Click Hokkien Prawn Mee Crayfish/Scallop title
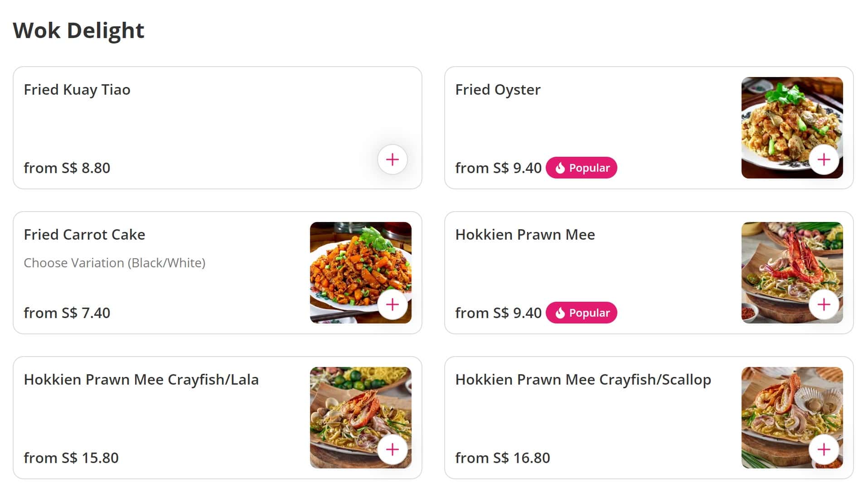This screenshot has height=492, width=868. [583, 380]
